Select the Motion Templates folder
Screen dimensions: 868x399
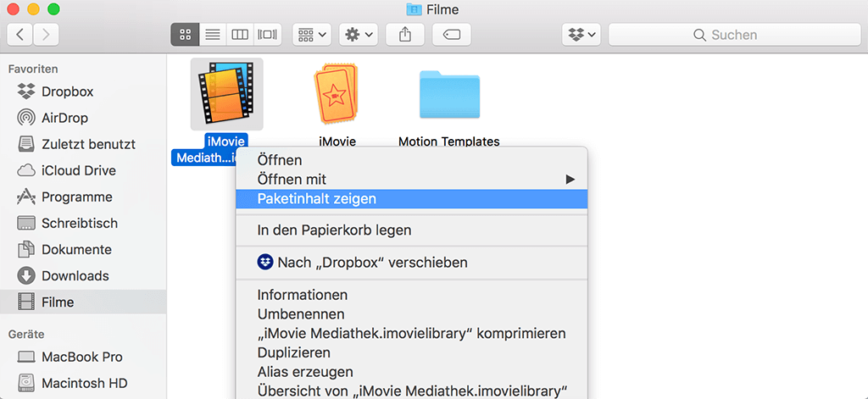click(449, 94)
